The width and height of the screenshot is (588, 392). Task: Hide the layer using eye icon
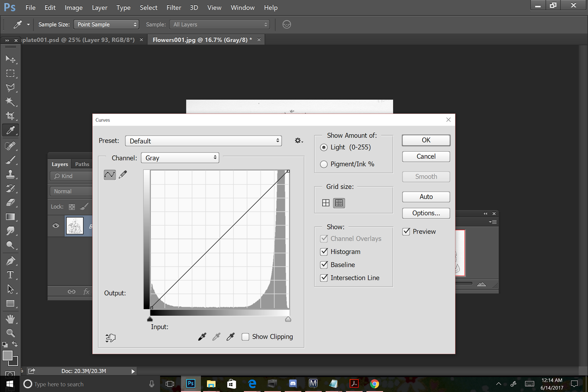56,226
